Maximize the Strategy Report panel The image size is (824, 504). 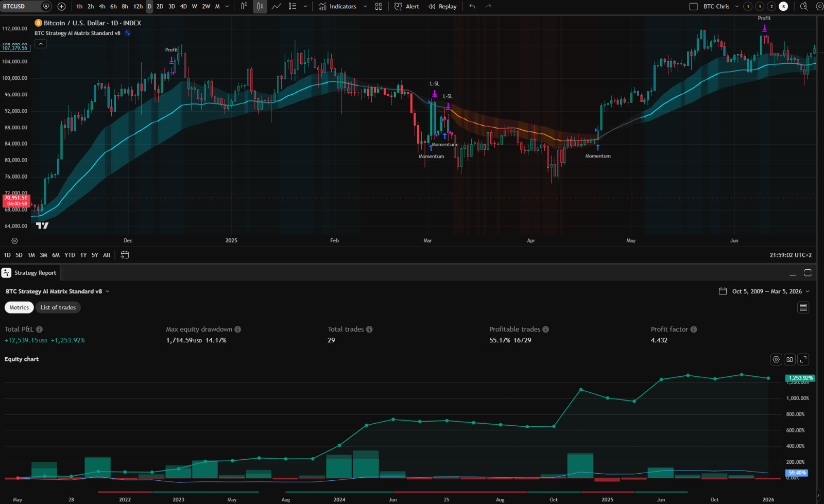(x=808, y=273)
